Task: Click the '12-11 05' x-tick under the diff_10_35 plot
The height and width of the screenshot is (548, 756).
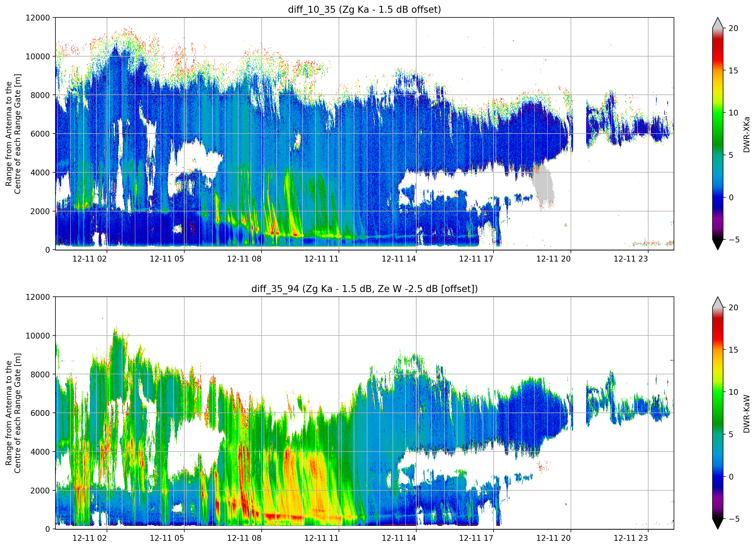Action: (x=167, y=259)
